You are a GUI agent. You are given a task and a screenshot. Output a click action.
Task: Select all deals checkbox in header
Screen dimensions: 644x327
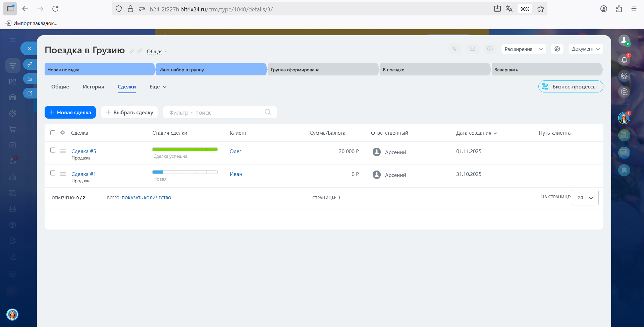click(x=53, y=133)
